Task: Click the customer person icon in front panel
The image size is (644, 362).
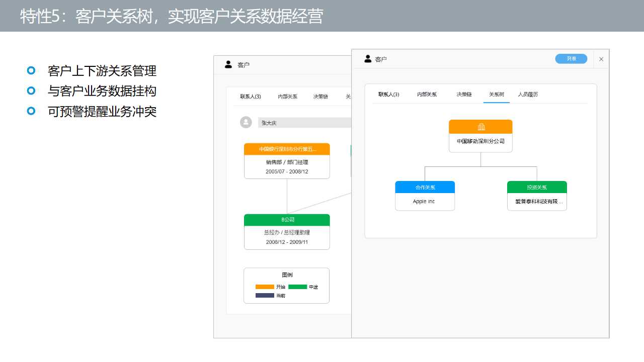Action: (368, 59)
